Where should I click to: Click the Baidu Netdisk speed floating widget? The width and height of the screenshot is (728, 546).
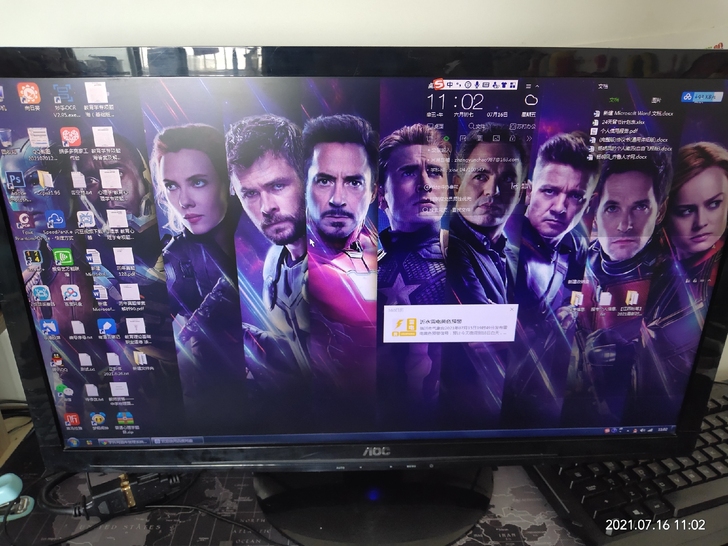point(702,97)
